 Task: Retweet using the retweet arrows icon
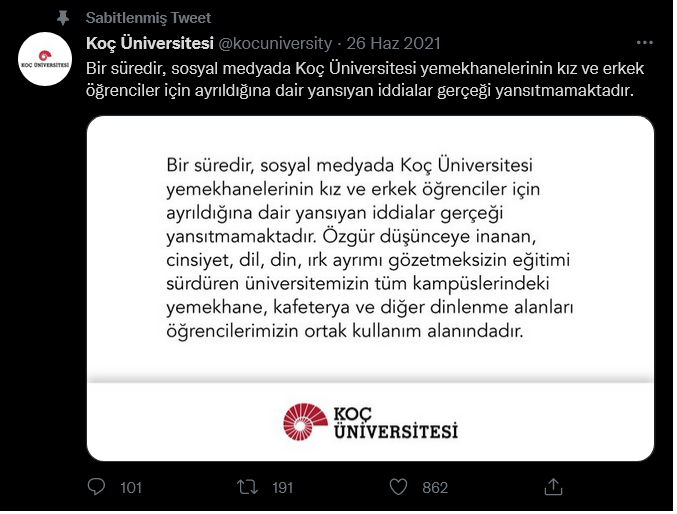[x=247, y=487]
